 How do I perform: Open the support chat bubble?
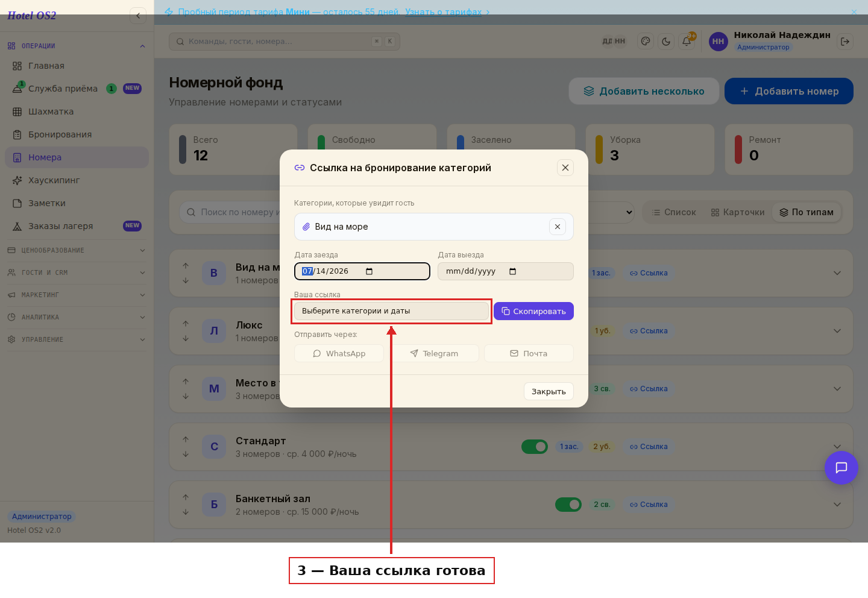[841, 468]
